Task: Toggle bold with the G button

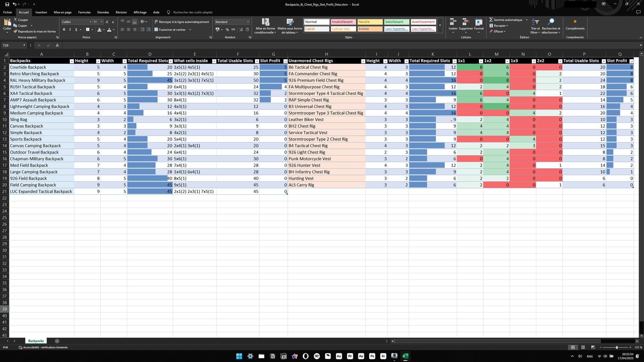Action: [x=64, y=29]
